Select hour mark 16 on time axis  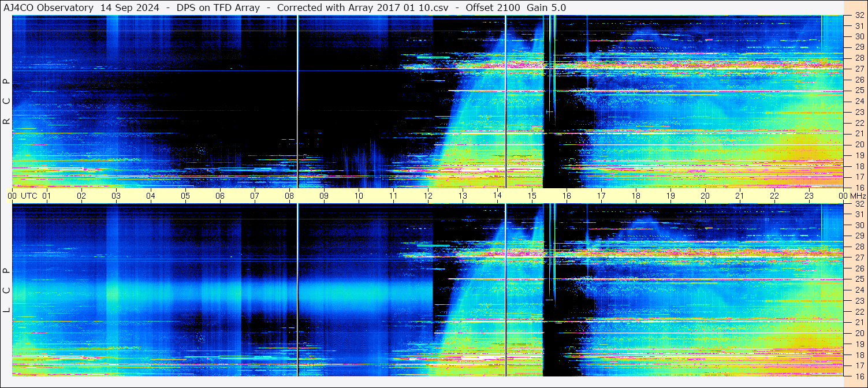[567, 196]
